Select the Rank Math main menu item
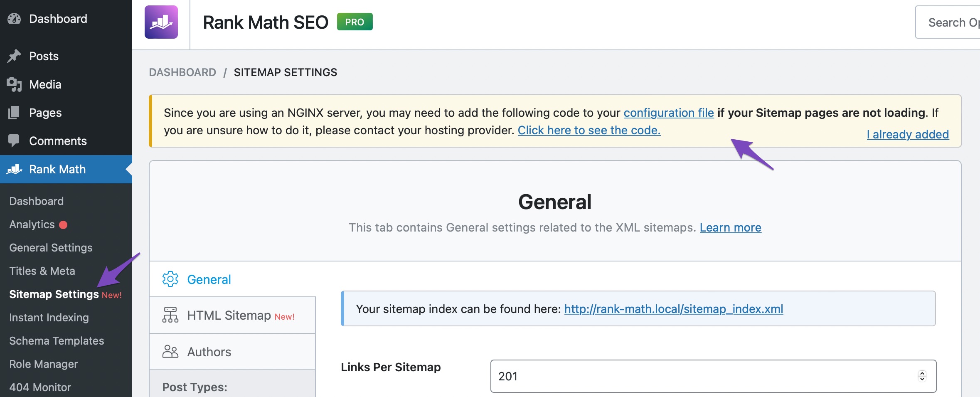 66,169
